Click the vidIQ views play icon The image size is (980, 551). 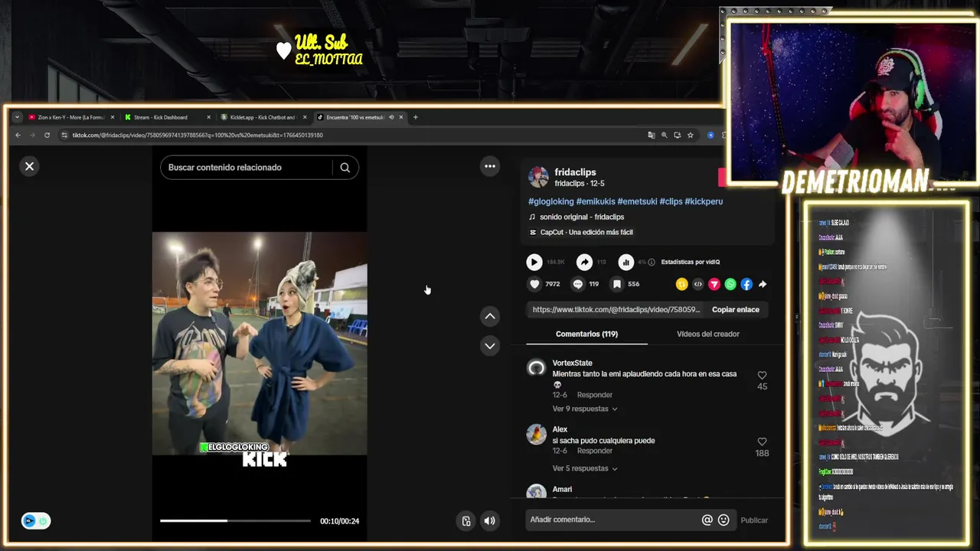534,262
